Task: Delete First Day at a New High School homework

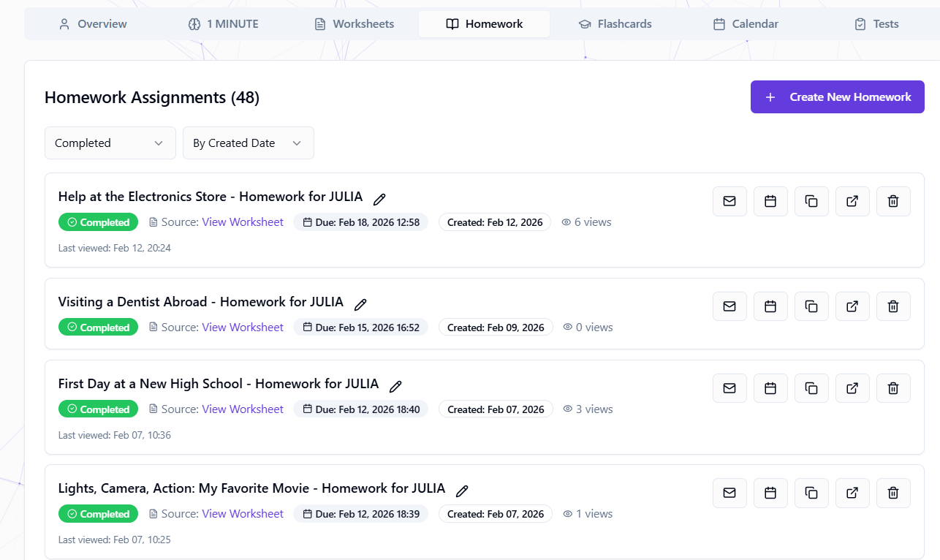Action: pos(893,388)
